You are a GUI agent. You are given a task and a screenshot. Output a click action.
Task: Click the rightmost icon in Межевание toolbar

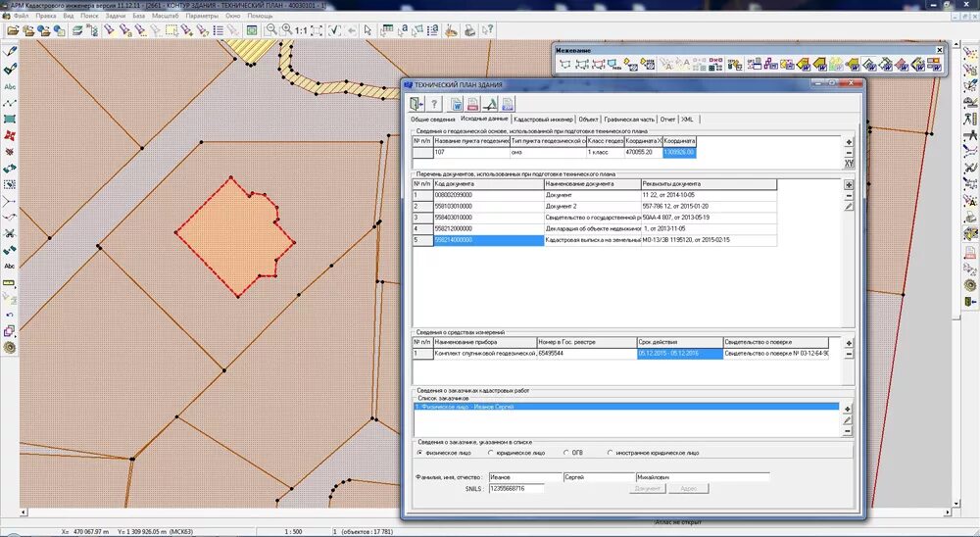[x=934, y=64]
